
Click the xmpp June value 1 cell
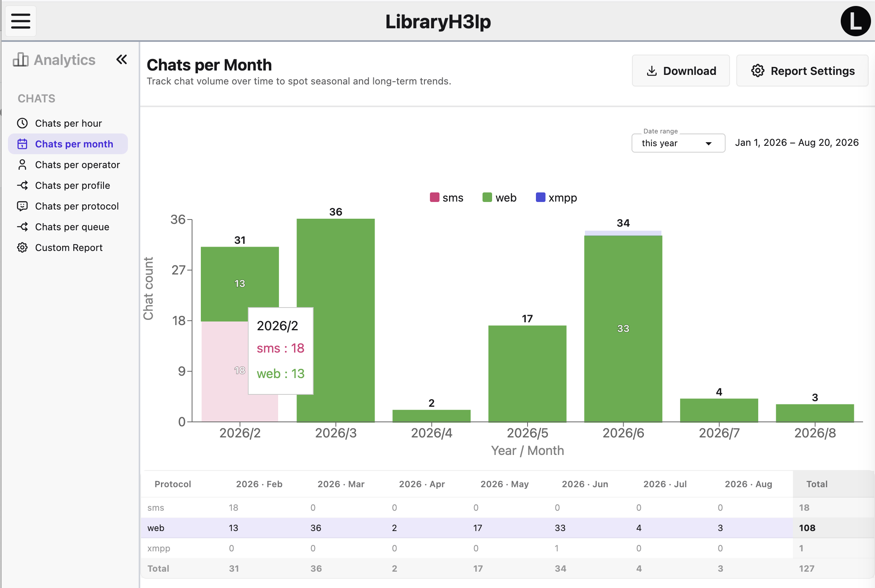557,548
